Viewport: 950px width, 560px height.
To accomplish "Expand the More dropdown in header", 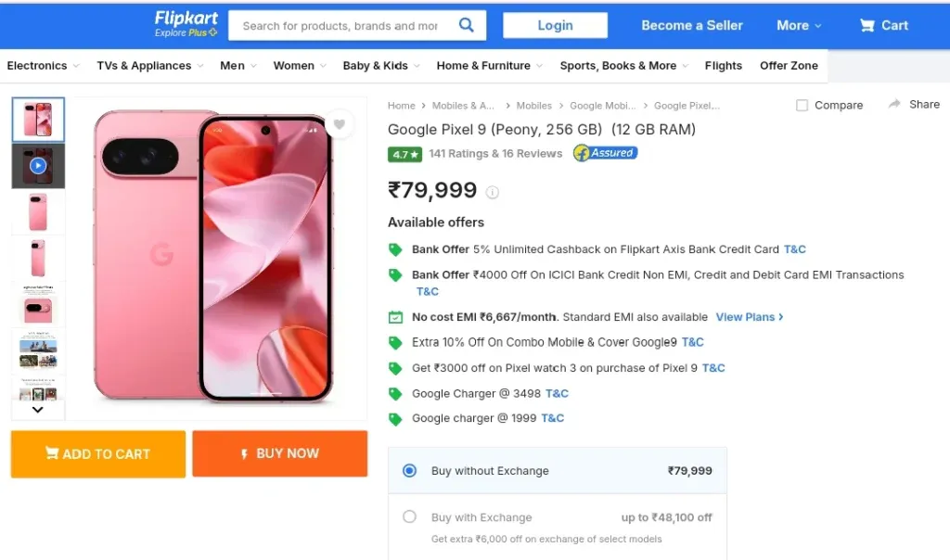I will point(799,25).
